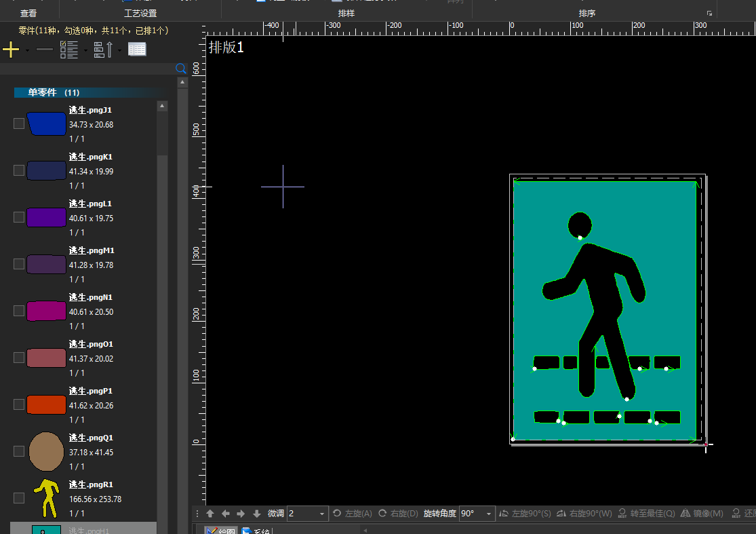756x534 pixels.
Task: Click the blue search magnifier icon
Action: pyautogui.click(x=181, y=69)
